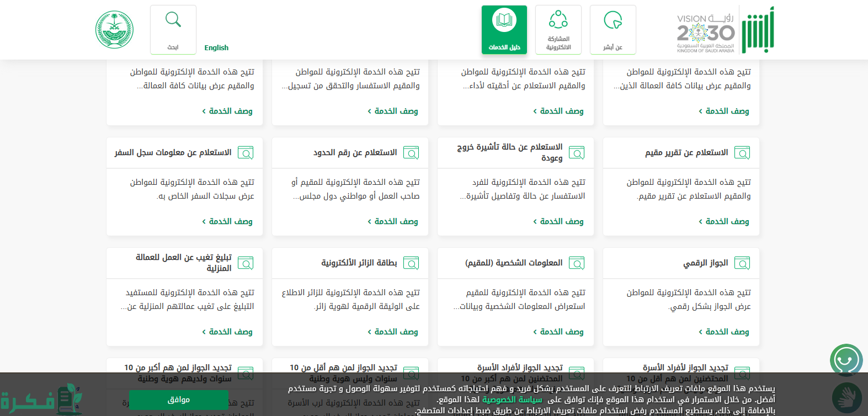The image size is (868, 416).
Task: Expand وصف الخدمة under تبليغ تغيب عن العمل
Action: pyautogui.click(x=227, y=332)
